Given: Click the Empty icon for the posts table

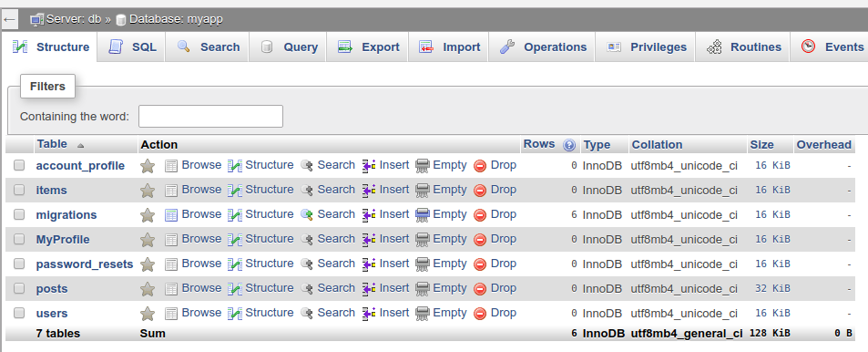Looking at the screenshot, I should point(423,289).
